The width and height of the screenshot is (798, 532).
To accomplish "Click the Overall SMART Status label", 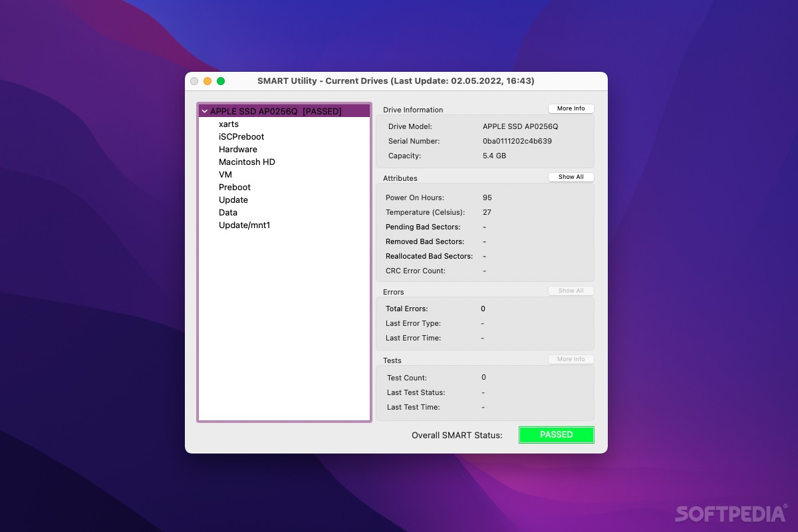I will [457, 435].
